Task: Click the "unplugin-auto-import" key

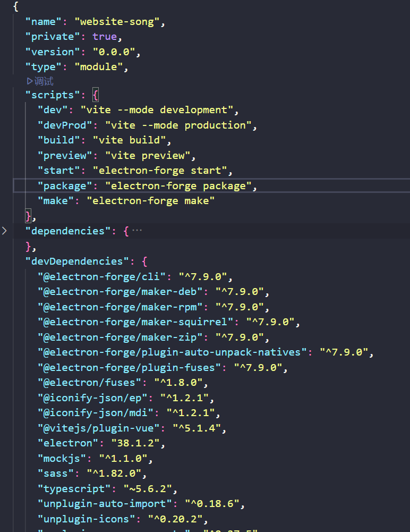Action: click(x=105, y=504)
